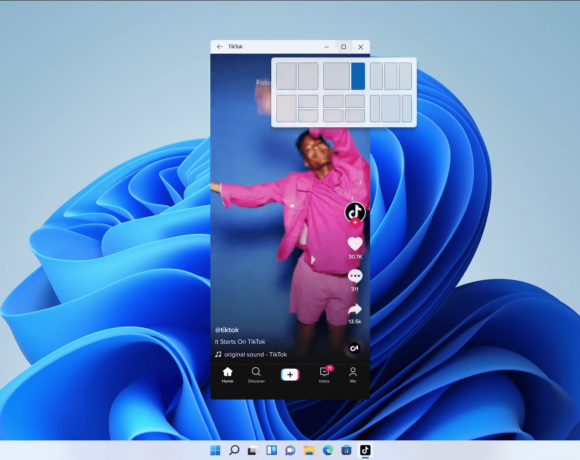Snap to top-right quadrant of four-grid layout
Image resolution: width=580 pixels, height=460 pixels.
coord(355,101)
